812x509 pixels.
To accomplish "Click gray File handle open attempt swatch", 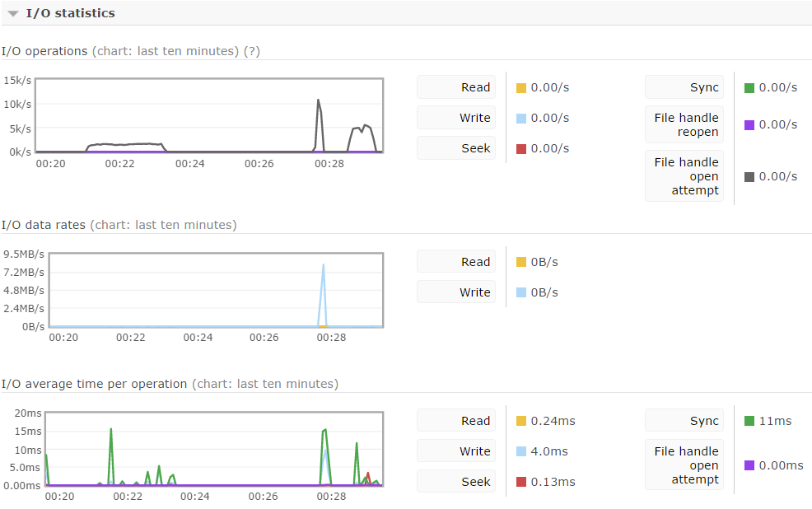I will coord(749,177).
